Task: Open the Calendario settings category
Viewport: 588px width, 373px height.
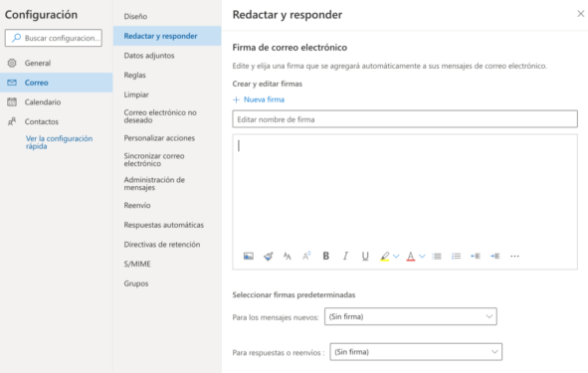Action: point(57,102)
